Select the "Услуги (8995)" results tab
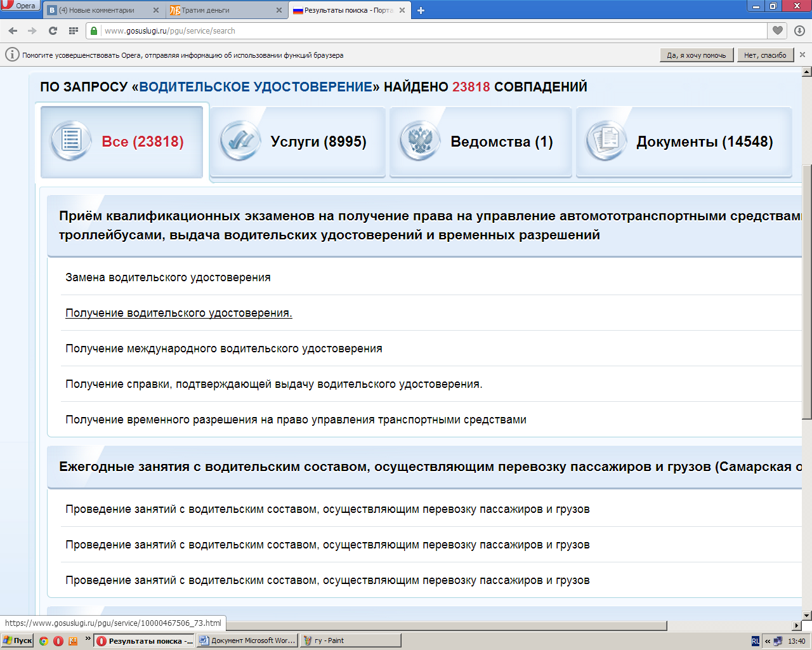This screenshot has width=812, height=650. click(298, 142)
